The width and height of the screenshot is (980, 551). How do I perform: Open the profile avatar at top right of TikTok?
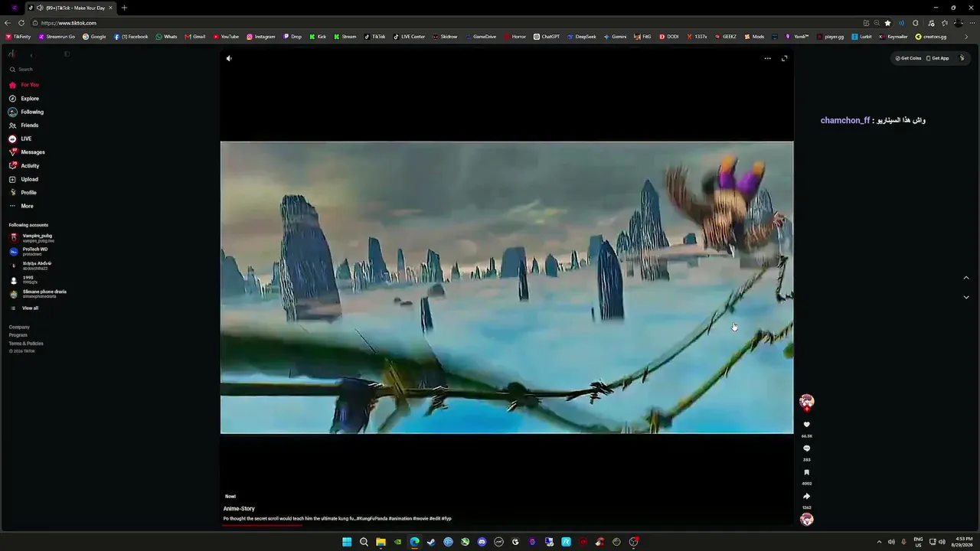click(x=962, y=58)
